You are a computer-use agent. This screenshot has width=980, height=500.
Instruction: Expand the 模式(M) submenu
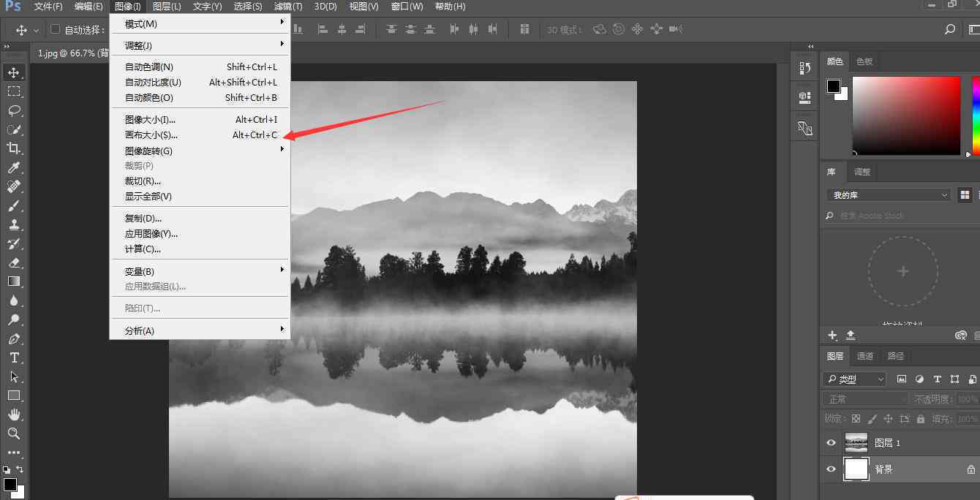click(x=200, y=23)
